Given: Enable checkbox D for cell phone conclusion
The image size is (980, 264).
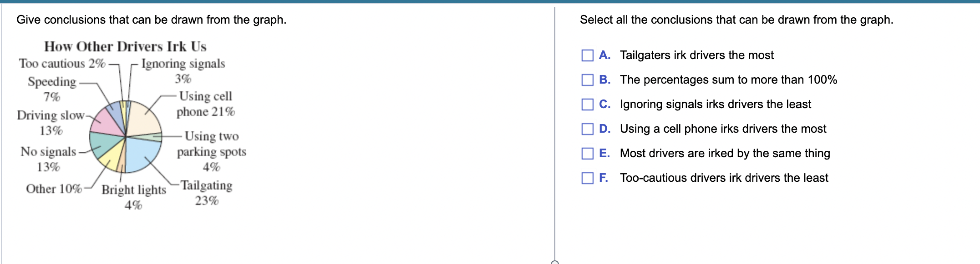Looking at the screenshot, I should click(588, 128).
